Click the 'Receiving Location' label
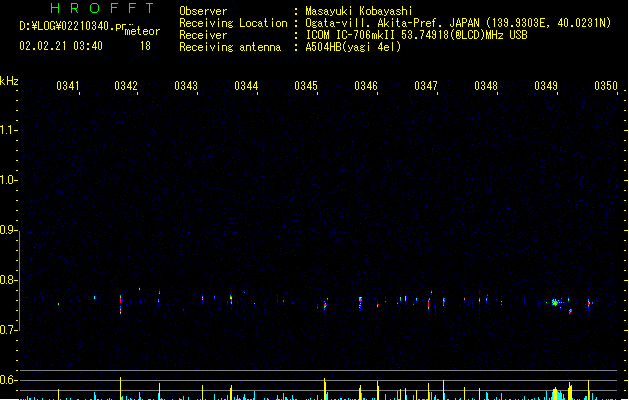Image resolution: width=629 pixels, height=400 pixels. (233, 23)
